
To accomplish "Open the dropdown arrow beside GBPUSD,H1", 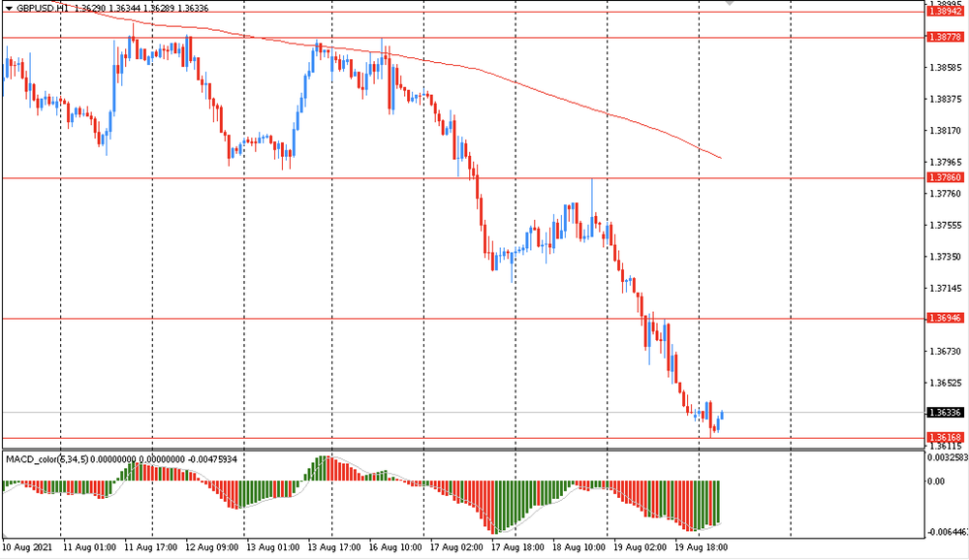I will (9, 8).
